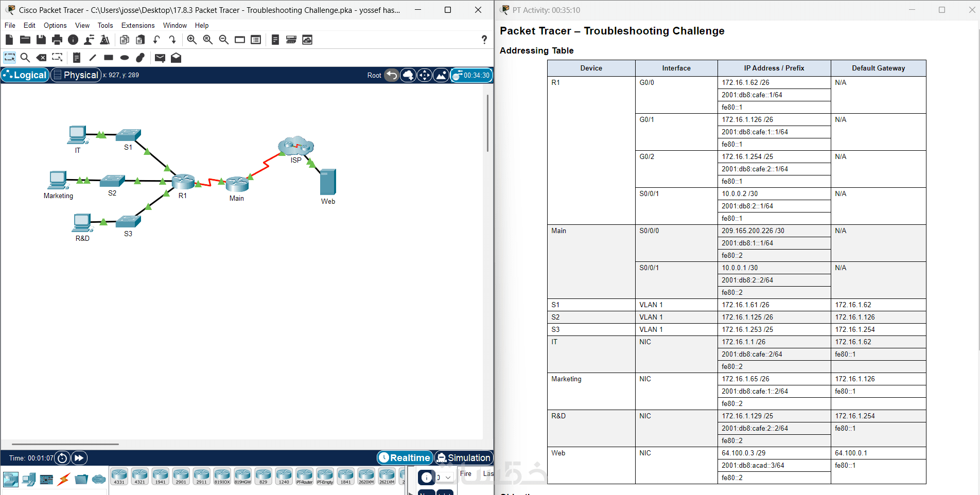Set a tiled background image
The width and height of the screenshot is (980, 495).
(441, 75)
